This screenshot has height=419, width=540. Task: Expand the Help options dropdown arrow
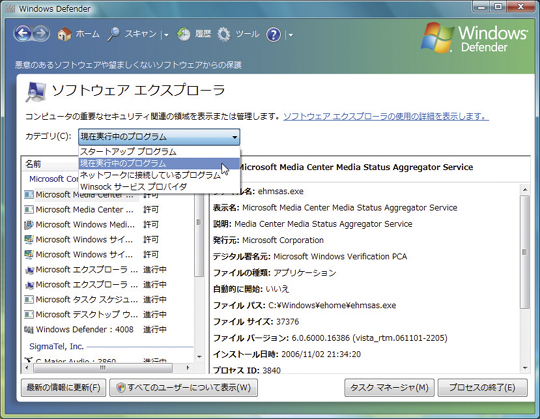(x=291, y=35)
